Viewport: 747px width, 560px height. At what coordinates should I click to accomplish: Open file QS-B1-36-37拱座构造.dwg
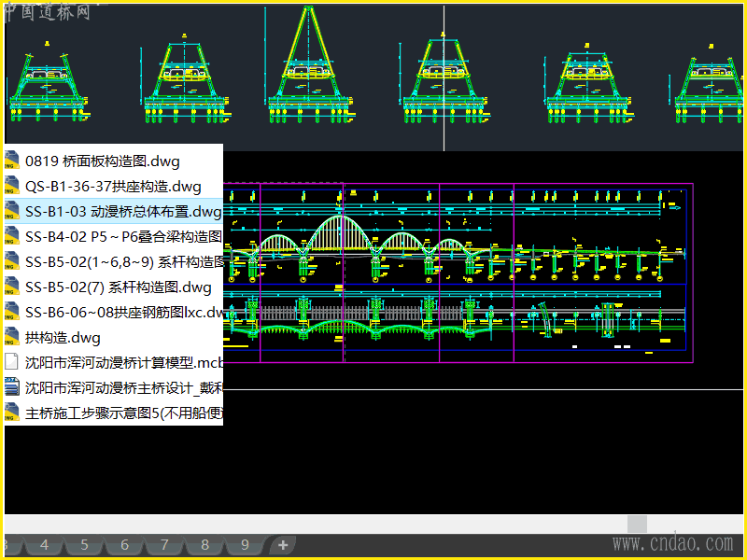113,186
